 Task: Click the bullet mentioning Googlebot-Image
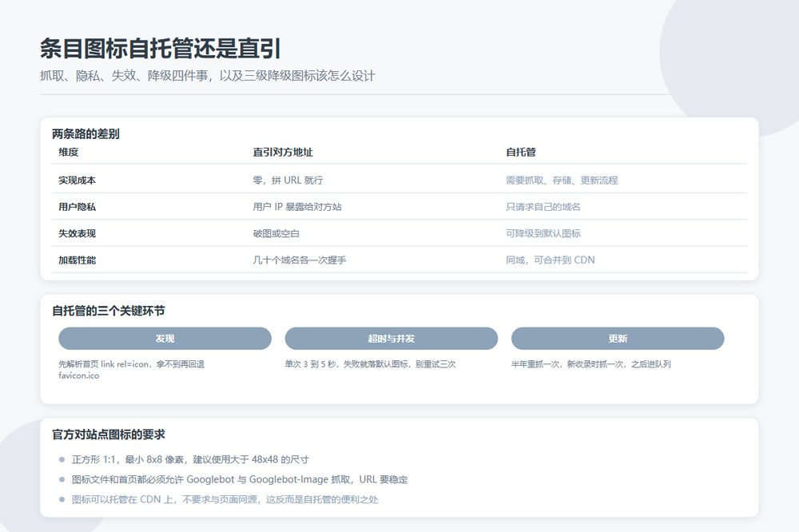click(240, 479)
